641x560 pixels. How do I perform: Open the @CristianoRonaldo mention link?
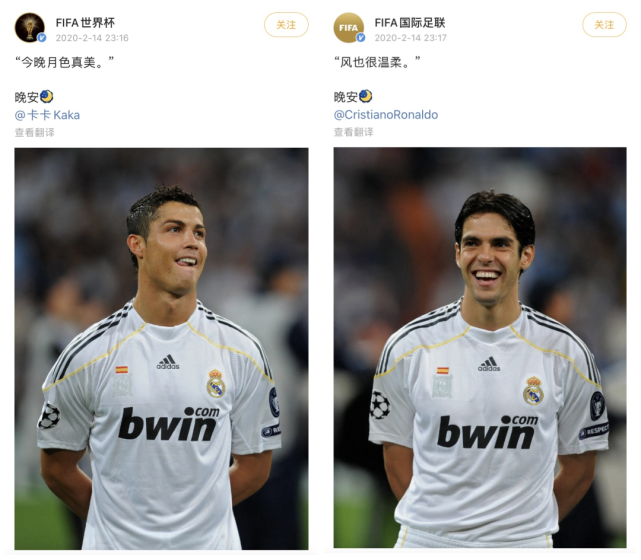coord(386,115)
